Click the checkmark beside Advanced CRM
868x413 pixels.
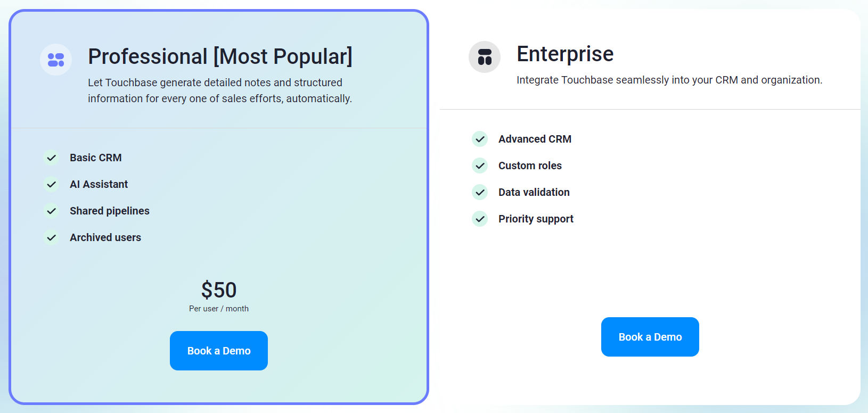point(480,139)
